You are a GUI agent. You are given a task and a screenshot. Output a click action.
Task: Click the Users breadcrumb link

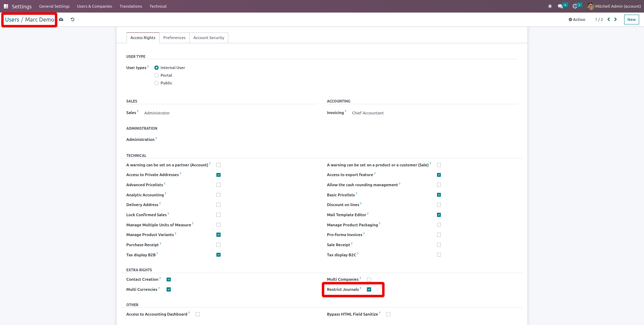click(12, 20)
